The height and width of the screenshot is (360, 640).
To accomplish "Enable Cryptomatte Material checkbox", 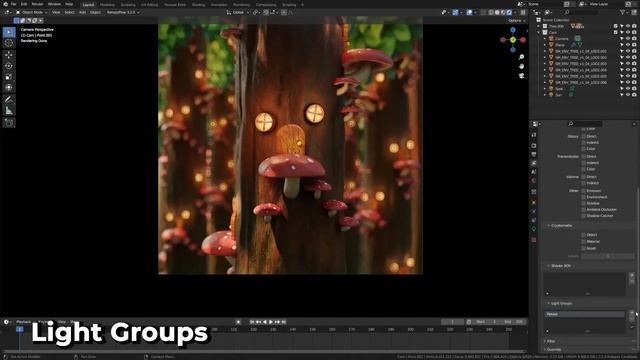I will coord(584,241).
